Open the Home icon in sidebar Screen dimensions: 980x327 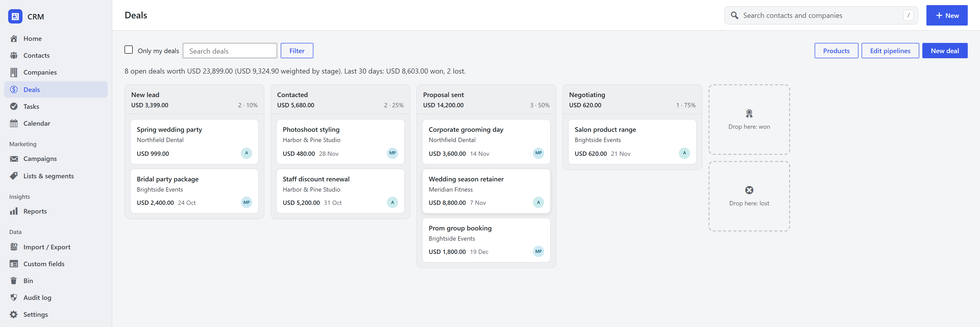pyautogui.click(x=14, y=39)
